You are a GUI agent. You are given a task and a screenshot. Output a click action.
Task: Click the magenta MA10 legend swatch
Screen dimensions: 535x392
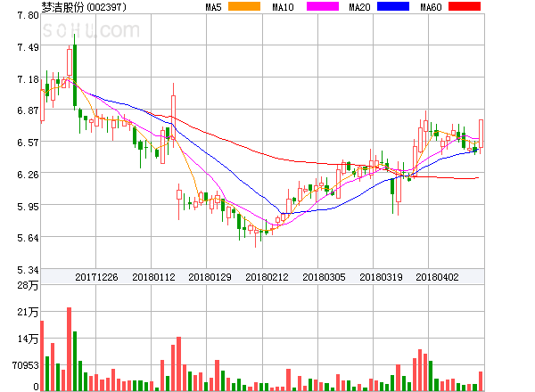coord(323,6)
